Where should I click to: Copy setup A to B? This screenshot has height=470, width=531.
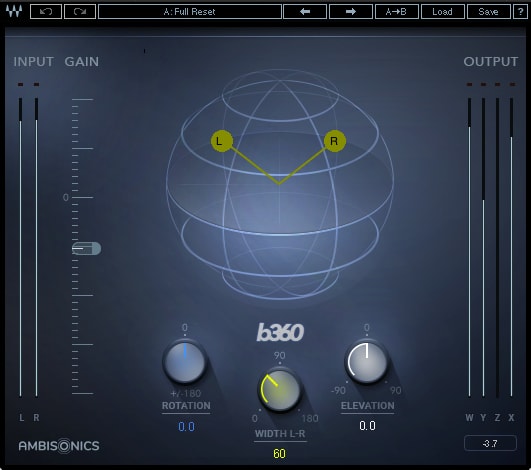click(396, 12)
